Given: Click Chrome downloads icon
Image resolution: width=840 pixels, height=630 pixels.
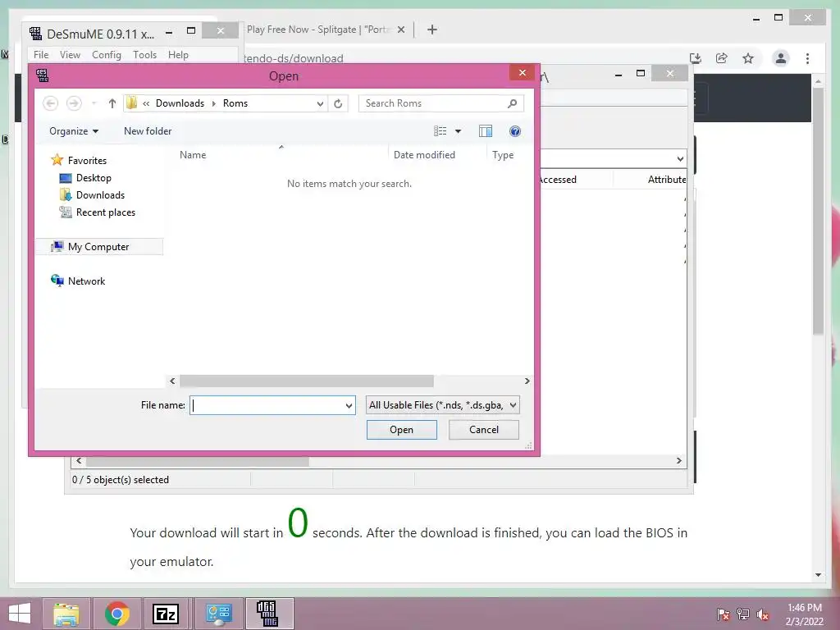Looking at the screenshot, I should pyautogui.click(x=696, y=58).
